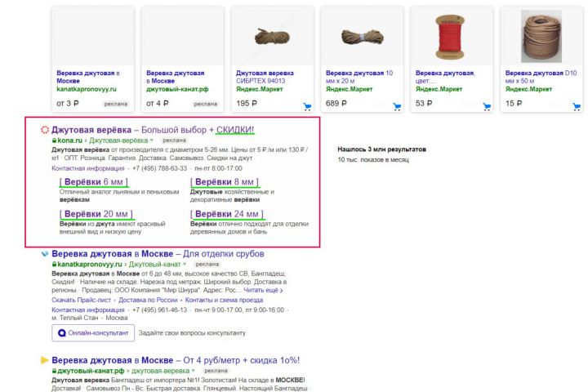
Task: Open Контактная информация under the kona.ru ad
Action: coord(88,168)
